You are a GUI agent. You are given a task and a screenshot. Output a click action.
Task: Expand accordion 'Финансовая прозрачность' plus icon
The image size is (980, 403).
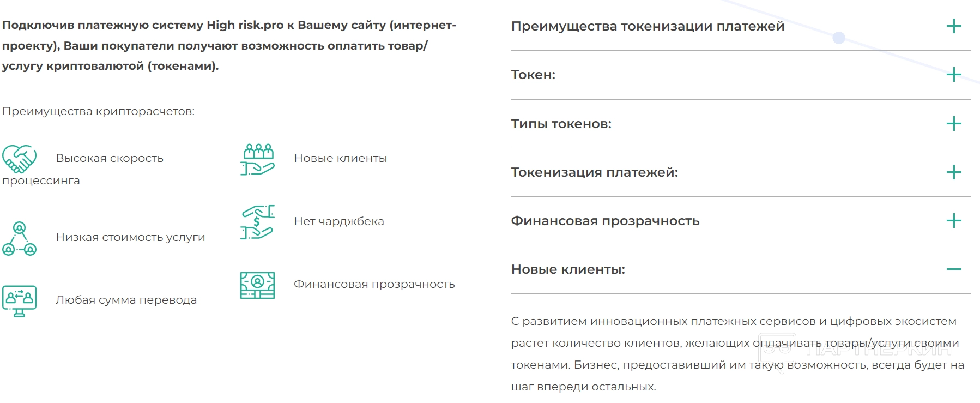click(954, 221)
